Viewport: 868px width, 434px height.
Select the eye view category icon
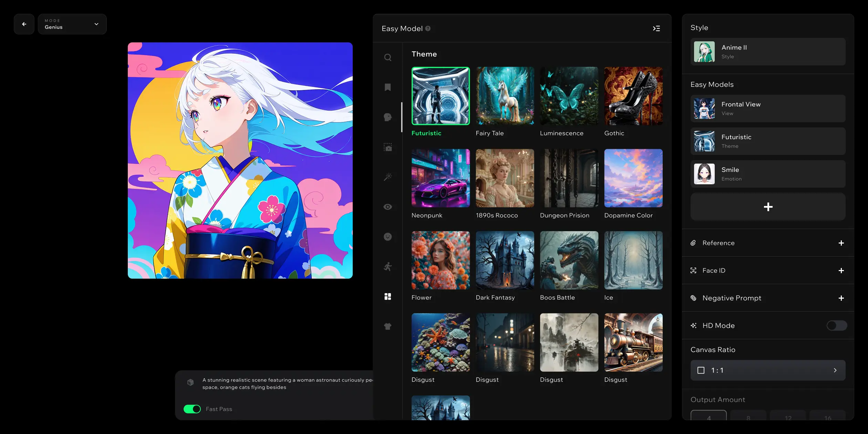tap(388, 207)
